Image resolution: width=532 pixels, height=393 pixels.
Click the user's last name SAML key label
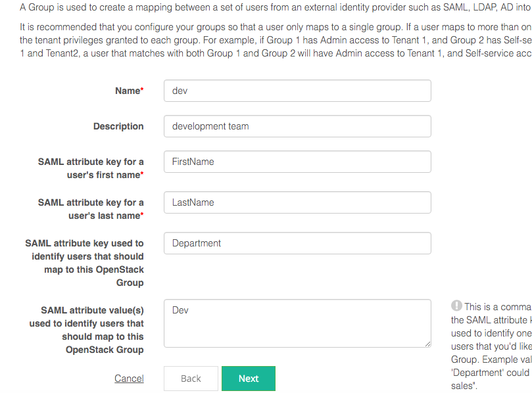[x=91, y=209]
